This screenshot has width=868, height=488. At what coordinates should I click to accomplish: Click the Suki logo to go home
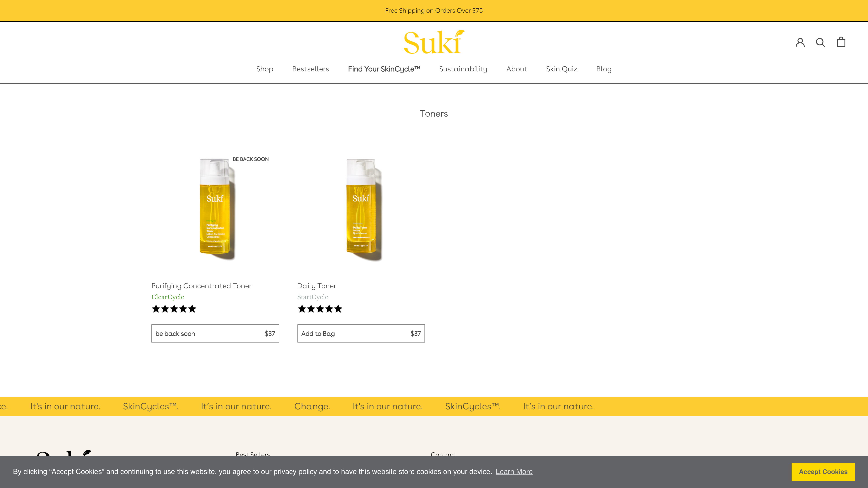pos(434,42)
